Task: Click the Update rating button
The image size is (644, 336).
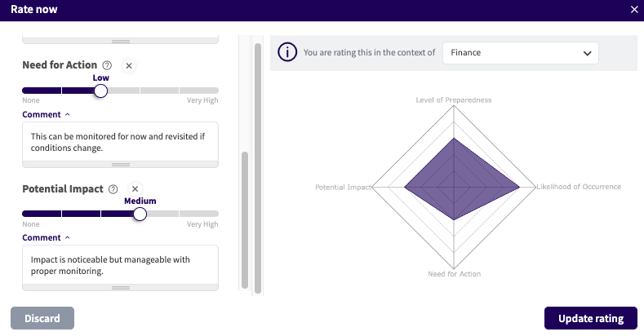Action: pos(590,318)
